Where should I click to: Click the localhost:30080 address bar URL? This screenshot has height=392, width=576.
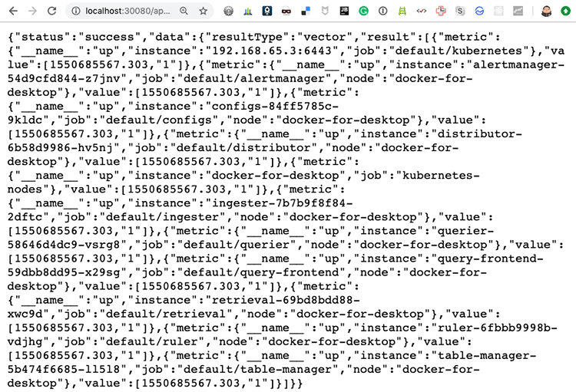coord(127,11)
